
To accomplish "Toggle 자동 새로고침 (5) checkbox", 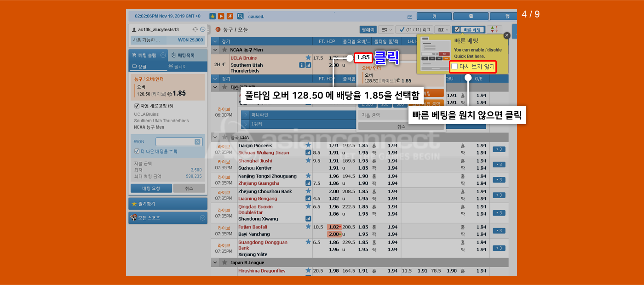I will 137,106.
